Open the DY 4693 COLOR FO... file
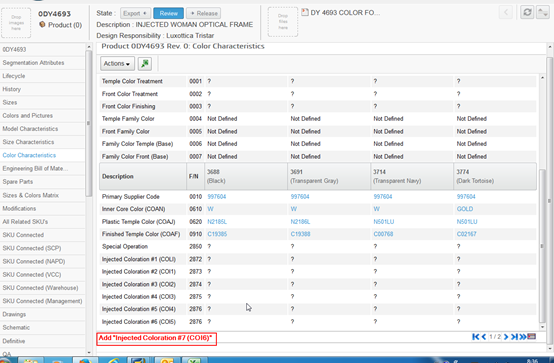554x363 pixels. click(345, 13)
